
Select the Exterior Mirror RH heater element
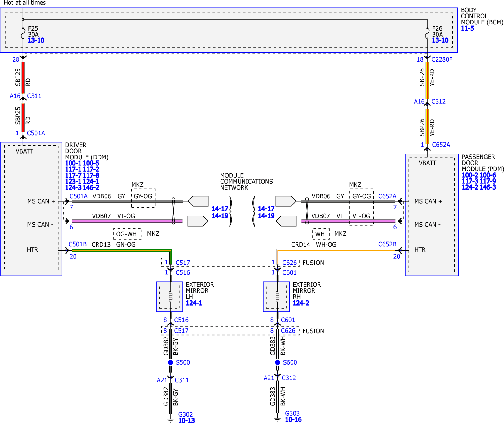[x=278, y=297]
